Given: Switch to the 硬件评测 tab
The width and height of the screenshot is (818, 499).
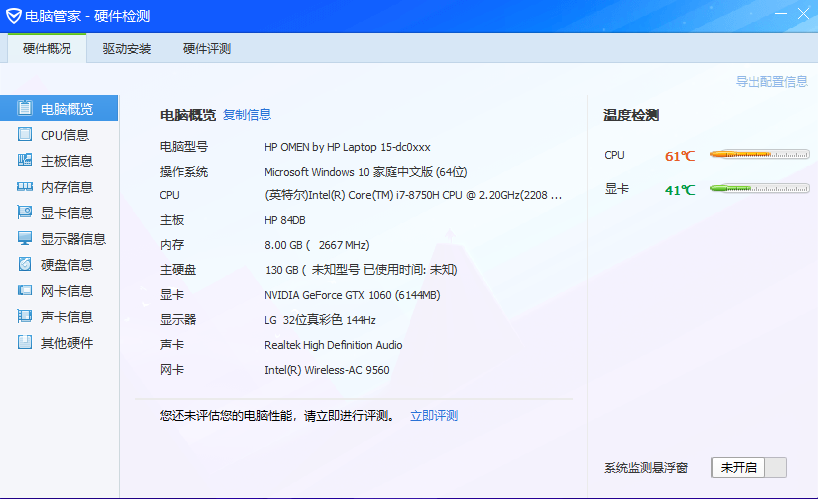Looking at the screenshot, I should (207, 49).
